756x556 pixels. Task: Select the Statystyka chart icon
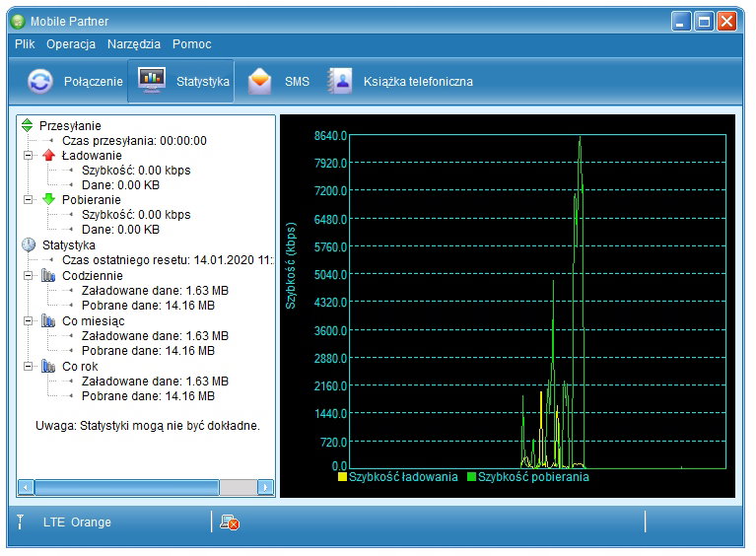(x=152, y=81)
